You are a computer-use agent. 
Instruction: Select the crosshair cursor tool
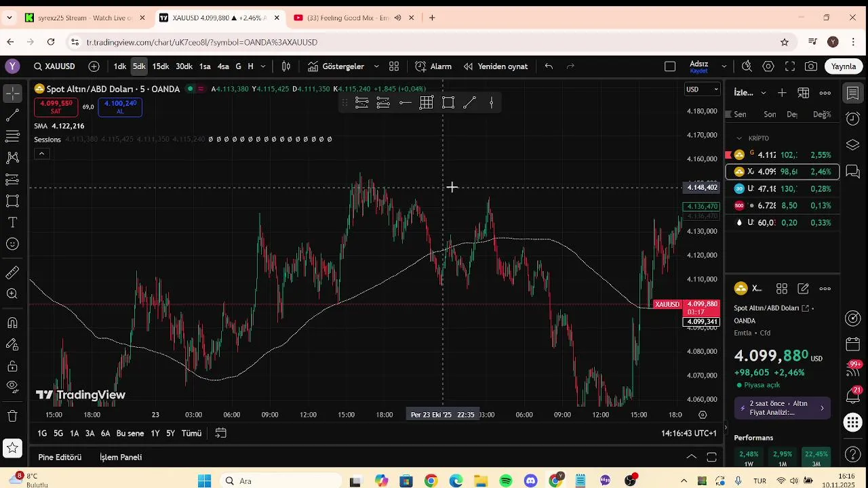[x=12, y=93]
